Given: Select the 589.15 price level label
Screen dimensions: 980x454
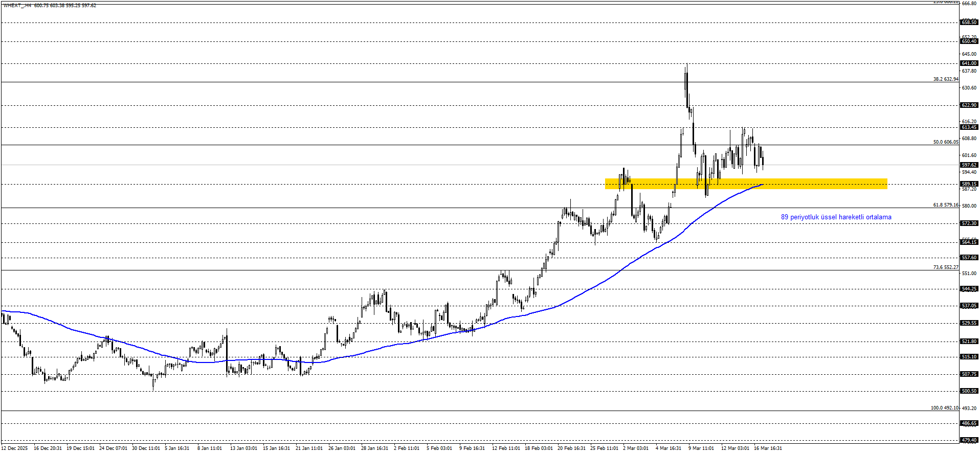Looking at the screenshot, I should 969,184.
